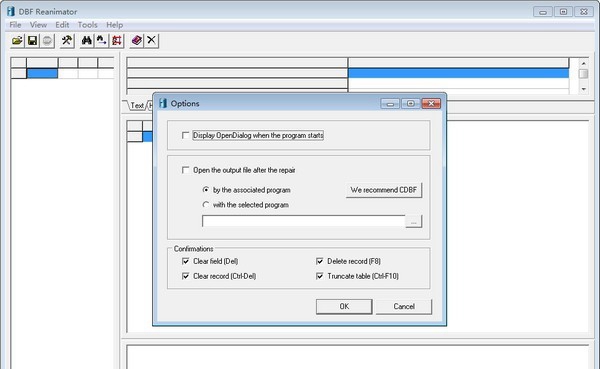Viewport: 600px width, 369px height.
Task: Click the binoculars find icon
Action: click(x=87, y=41)
